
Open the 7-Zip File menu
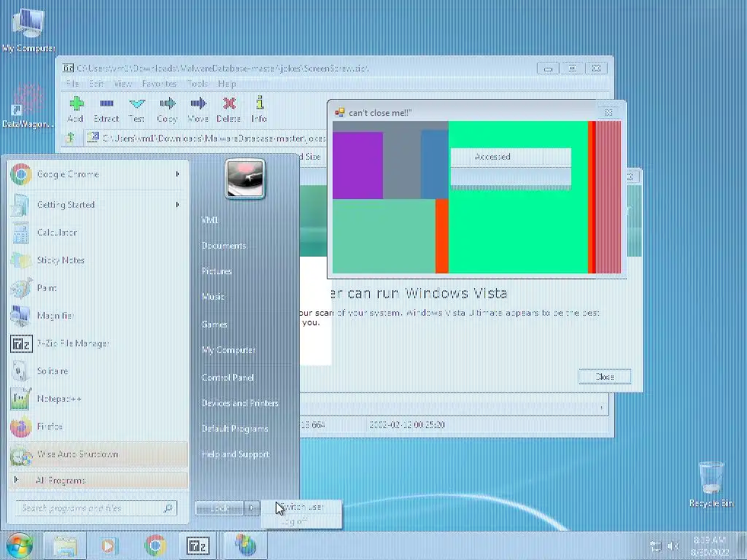pos(72,84)
